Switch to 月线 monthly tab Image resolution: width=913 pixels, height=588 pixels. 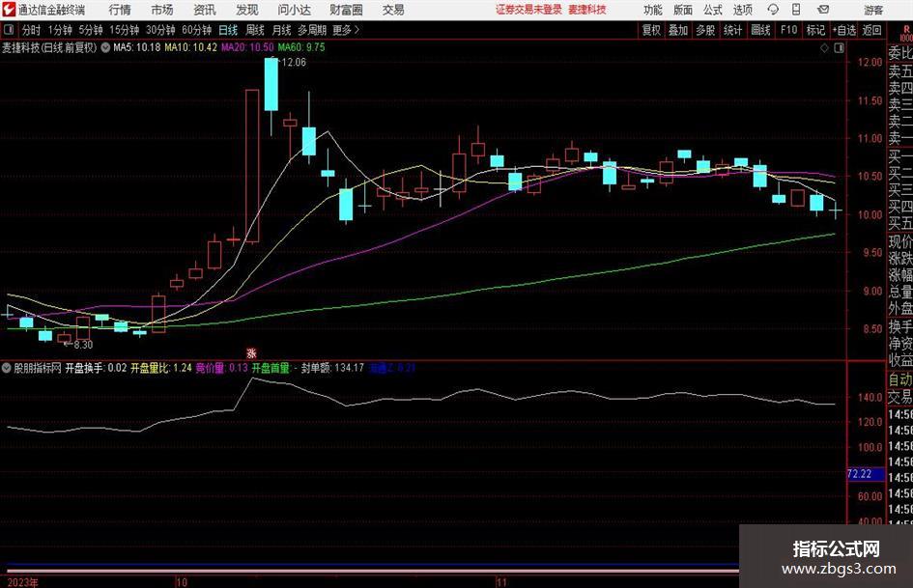282,30
